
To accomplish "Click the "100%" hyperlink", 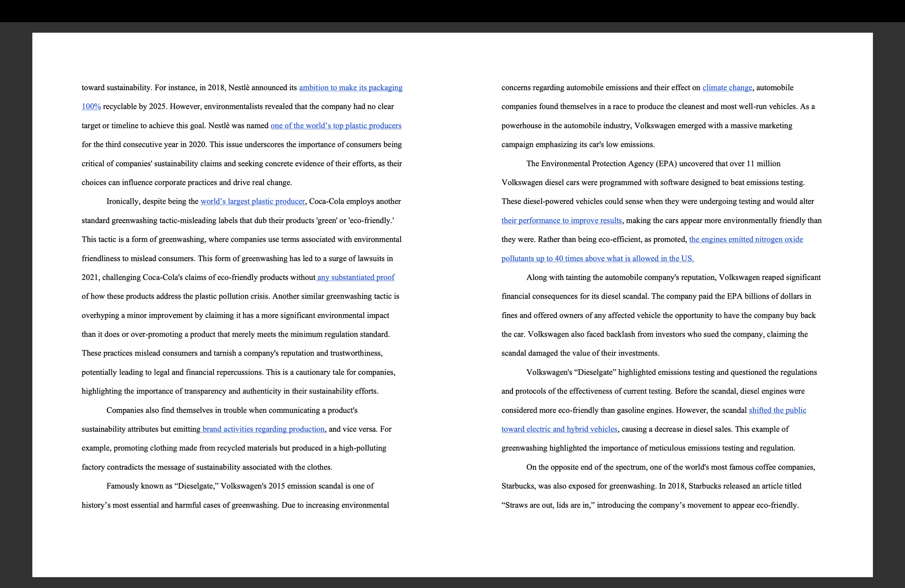I will [91, 106].
